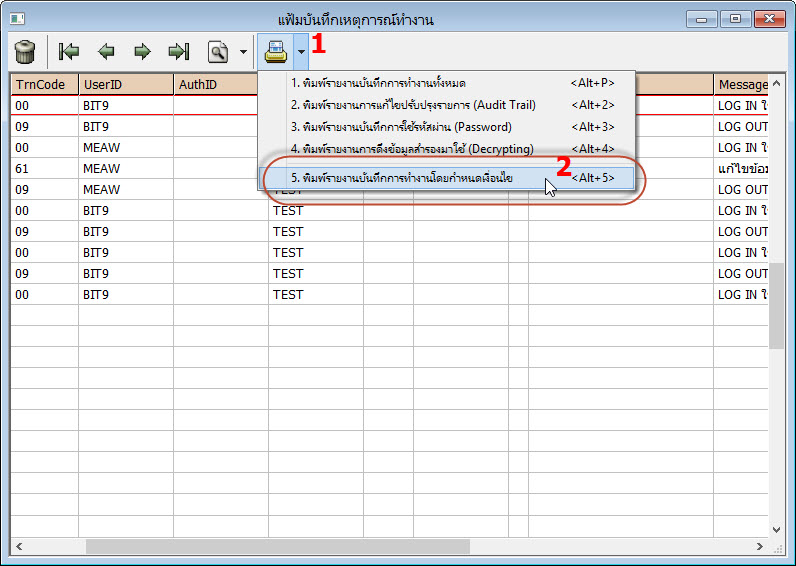This screenshot has height=566, width=796.
Task: Select first row BIT9 UserID cell
Action: [x=126, y=106]
